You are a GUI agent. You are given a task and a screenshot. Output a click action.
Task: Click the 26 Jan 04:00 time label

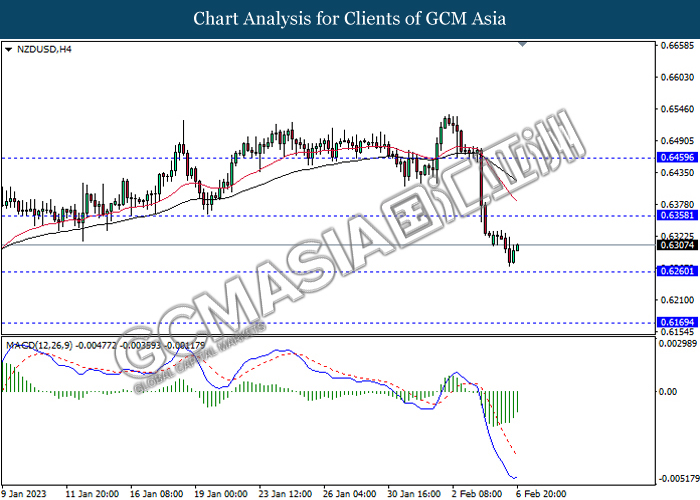(350, 494)
